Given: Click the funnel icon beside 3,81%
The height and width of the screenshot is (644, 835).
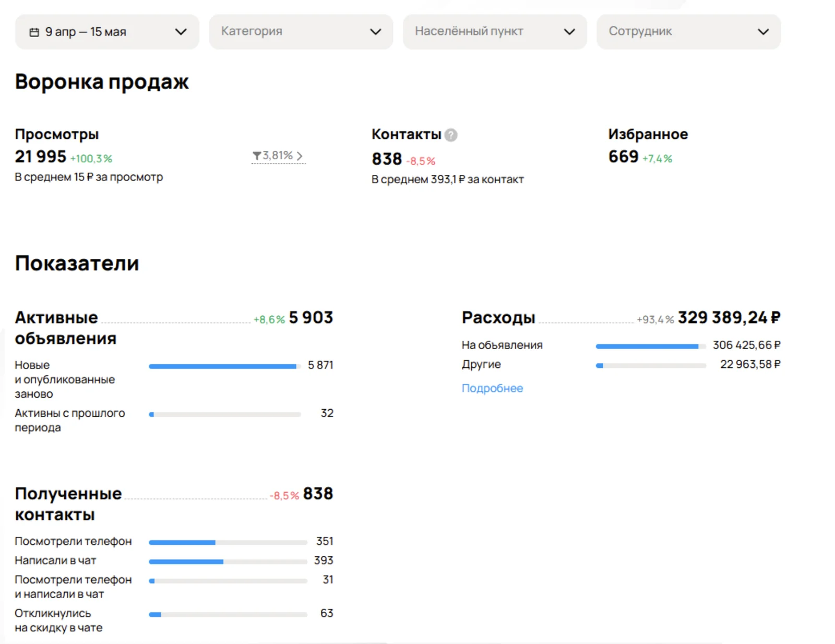Looking at the screenshot, I should coord(257,156).
